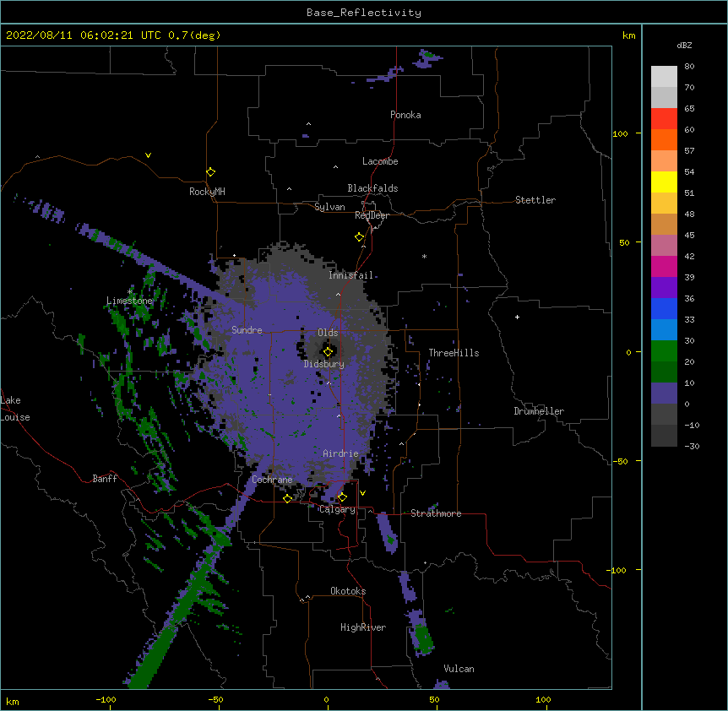The width and height of the screenshot is (728, 711).
Task: Click the yellow diamond marker south of RedDeer
Action: (360, 237)
